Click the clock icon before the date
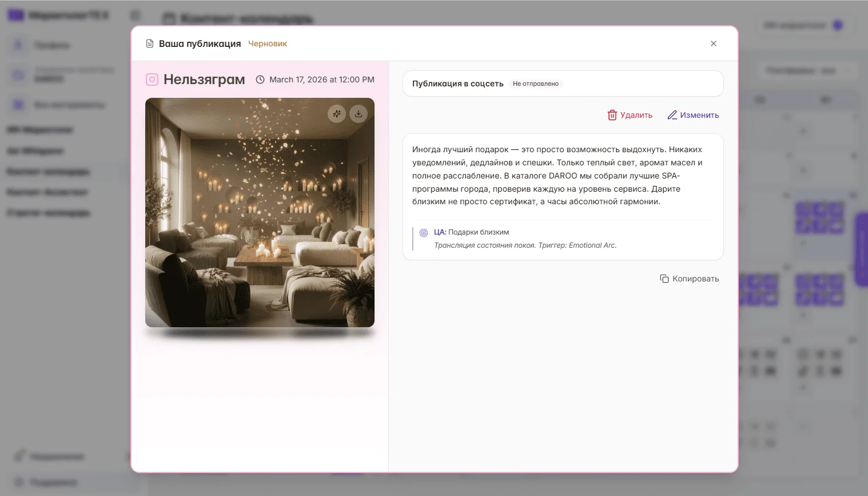Screen dimensions: 868x496 tap(260, 80)
